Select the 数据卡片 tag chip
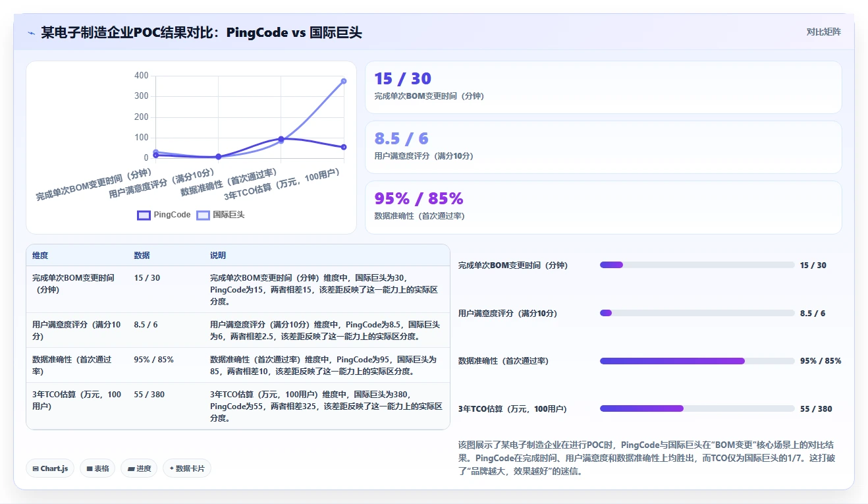Viewport: 868px width, 504px height. click(x=187, y=468)
